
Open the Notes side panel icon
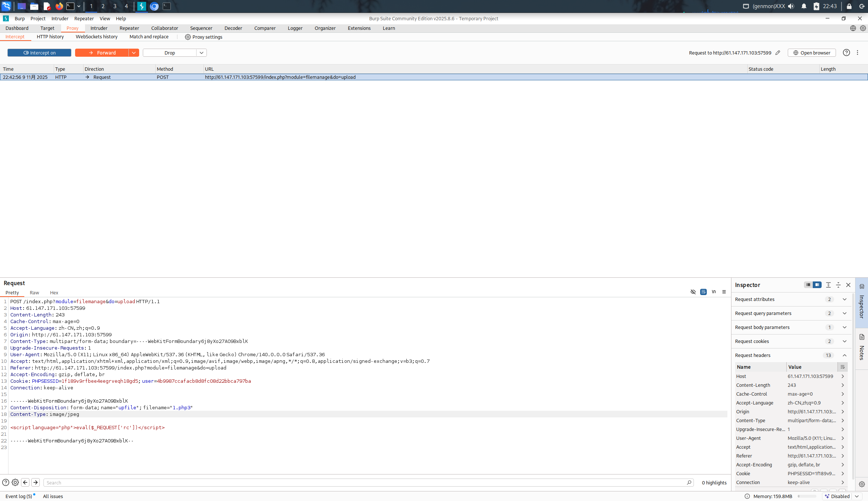click(862, 337)
